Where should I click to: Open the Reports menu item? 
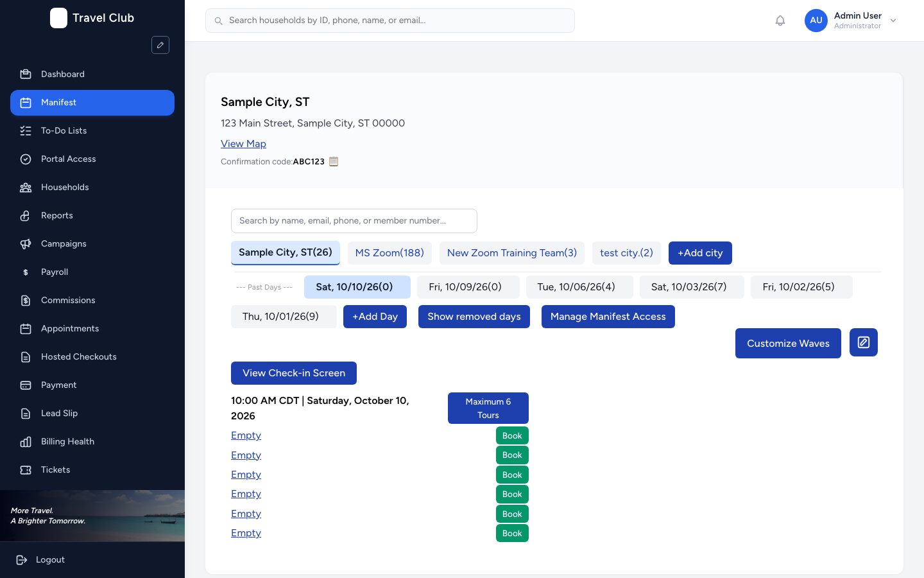coord(92,215)
